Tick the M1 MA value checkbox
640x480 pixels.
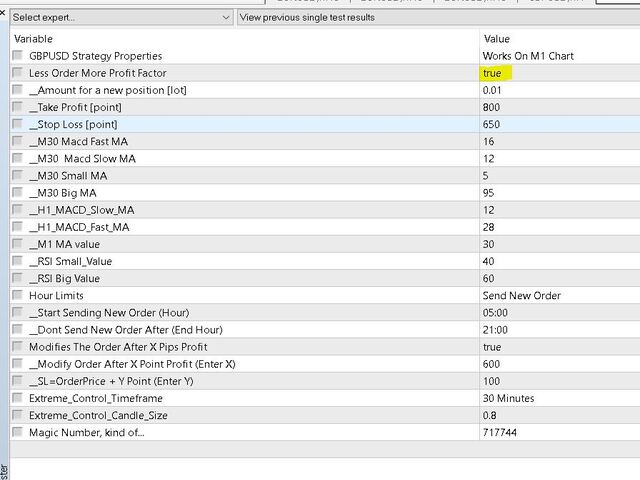[17, 244]
